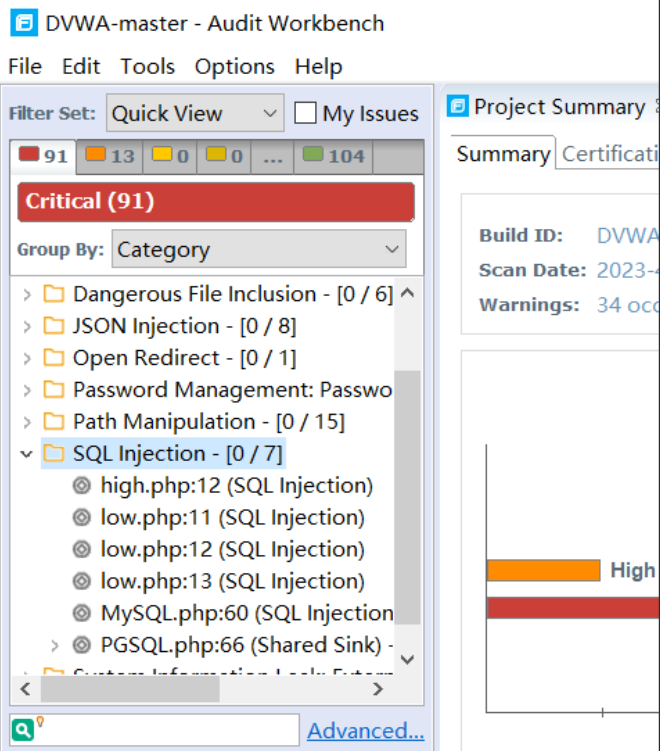Click the Open Redirect folder icon
Viewport: 660px width, 751px height.
[54, 357]
